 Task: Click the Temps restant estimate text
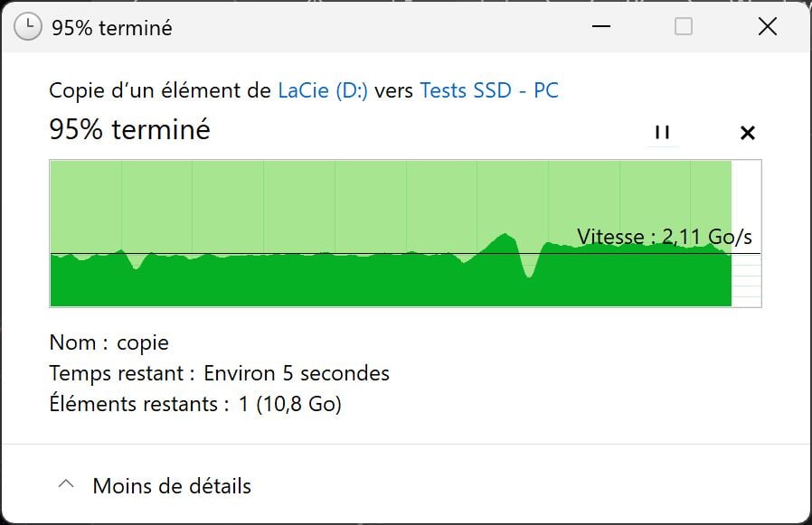pyautogui.click(x=219, y=373)
